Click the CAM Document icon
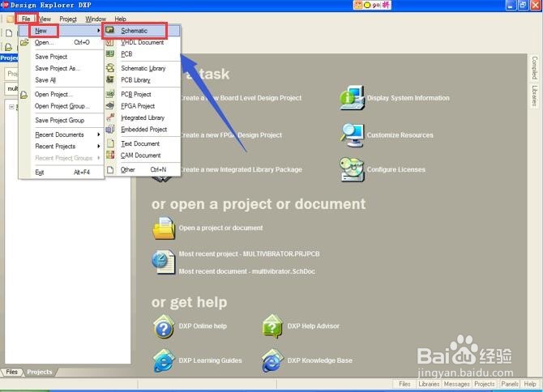Image resolution: width=543 pixels, height=392 pixels. (110, 155)
